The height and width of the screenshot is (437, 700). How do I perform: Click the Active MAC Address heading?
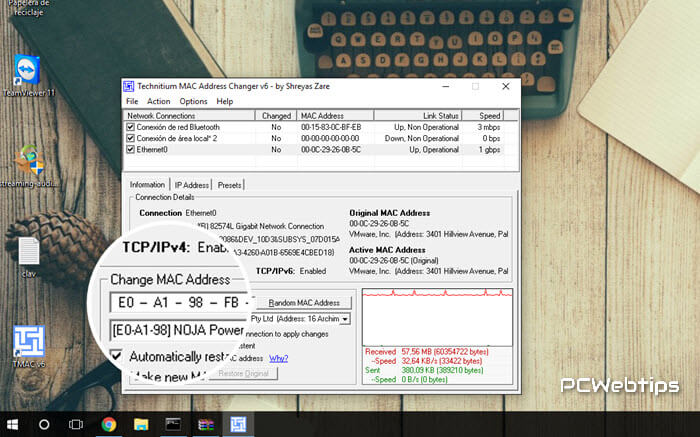387,250
